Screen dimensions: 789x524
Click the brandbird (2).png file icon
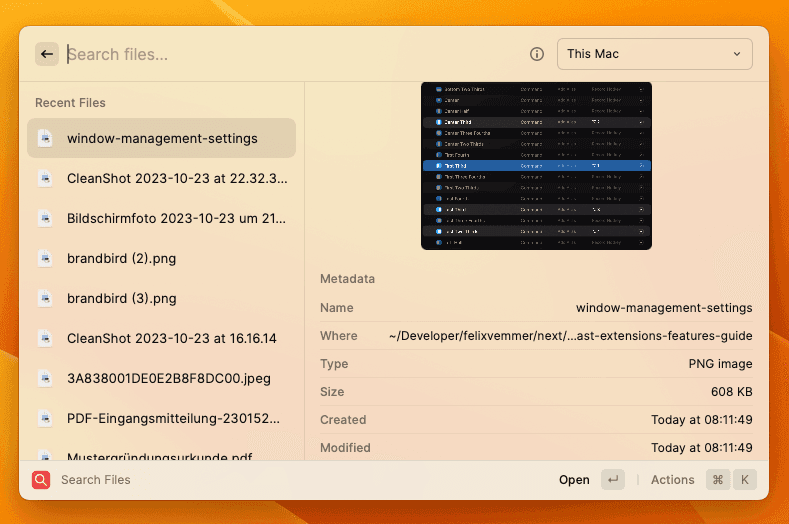point(44,258)
